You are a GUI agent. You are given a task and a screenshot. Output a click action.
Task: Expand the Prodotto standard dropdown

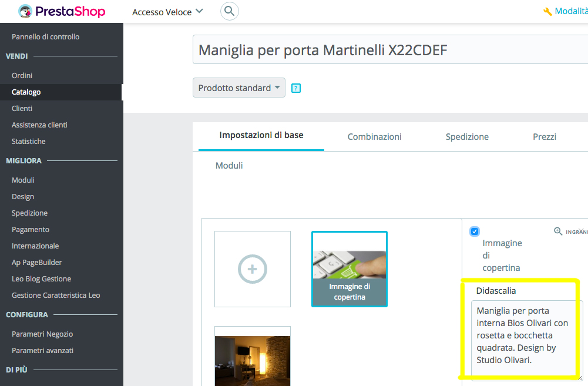tap(239, 88)
